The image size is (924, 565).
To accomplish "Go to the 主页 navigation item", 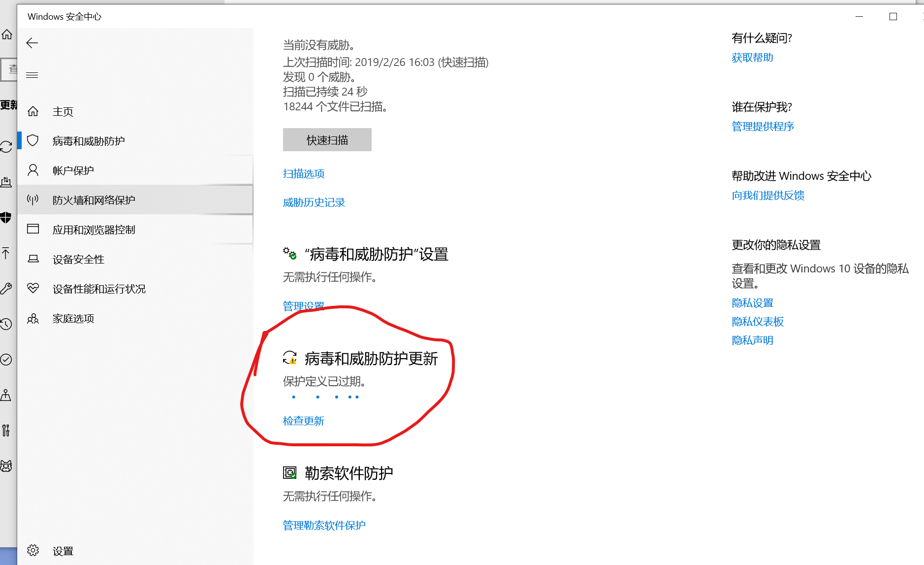I will 135,111.
